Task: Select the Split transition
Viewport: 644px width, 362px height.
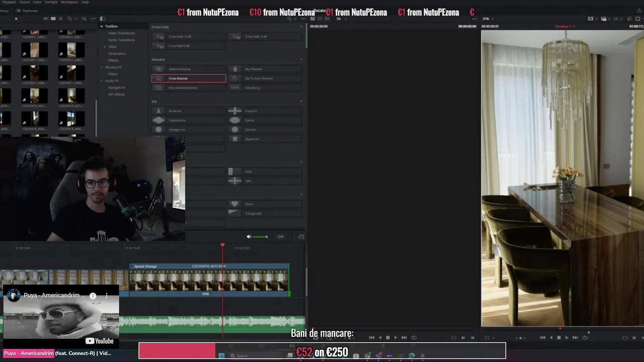Action: tap(265, 181)
